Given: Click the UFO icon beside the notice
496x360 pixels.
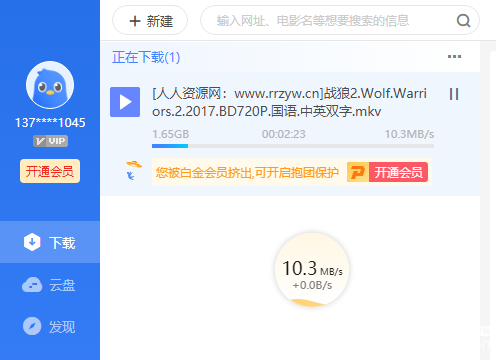Looking at the screenshot, I should tap(133, 170).
